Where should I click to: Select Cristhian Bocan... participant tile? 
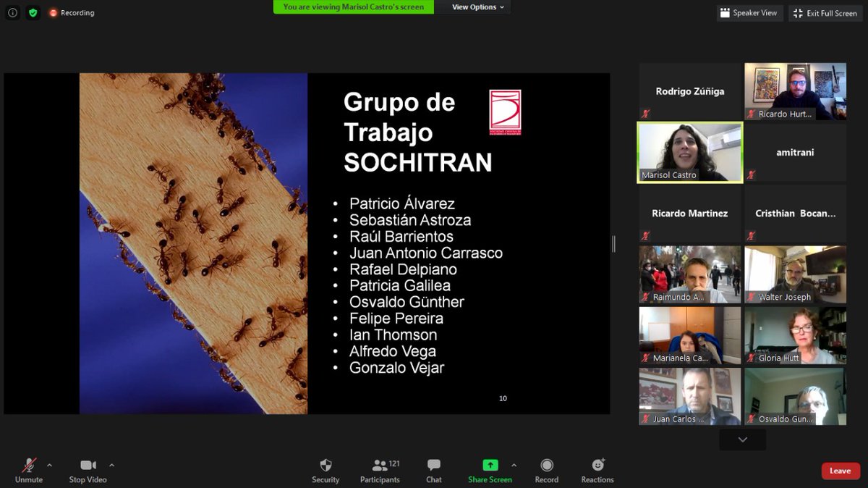pos(796,213)
